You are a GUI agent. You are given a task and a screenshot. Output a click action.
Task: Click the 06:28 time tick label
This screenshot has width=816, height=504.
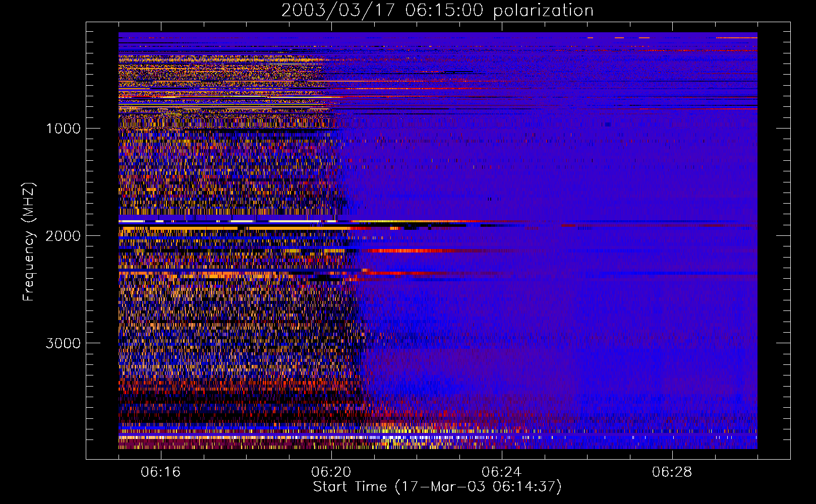pyautogui.click(x=672, y=472)
